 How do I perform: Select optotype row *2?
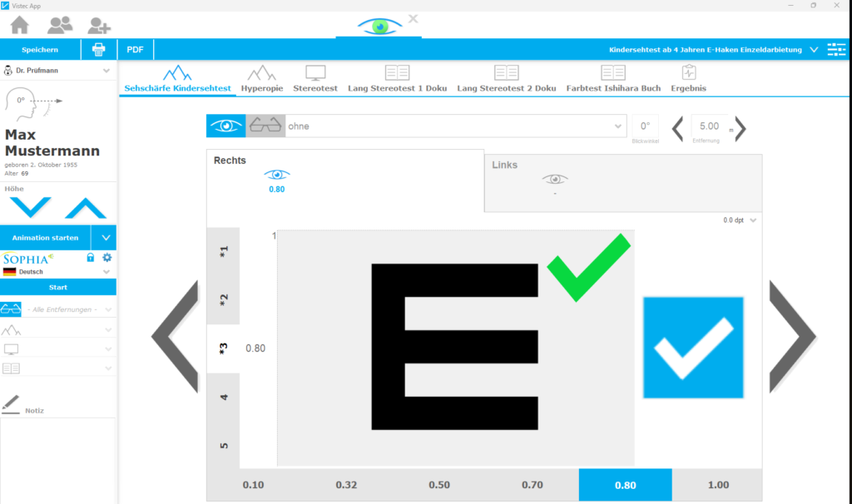point(223,299)
